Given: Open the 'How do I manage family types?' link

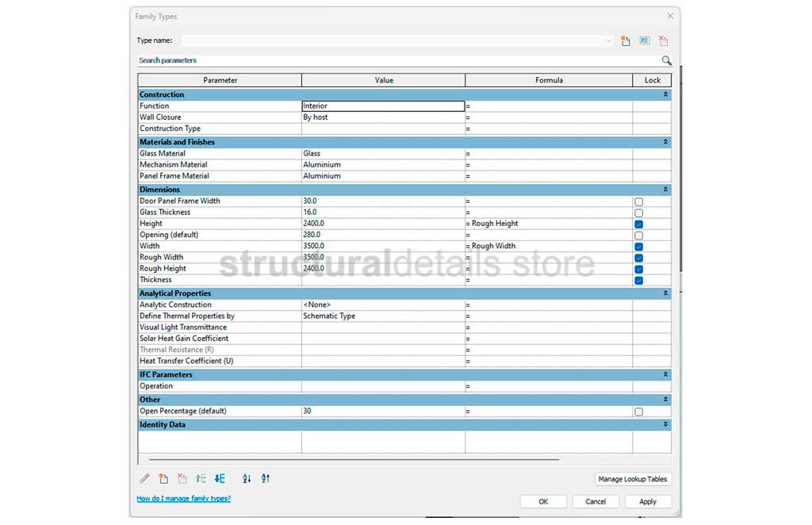Looking at the screenshot, I should click(183, 499).
